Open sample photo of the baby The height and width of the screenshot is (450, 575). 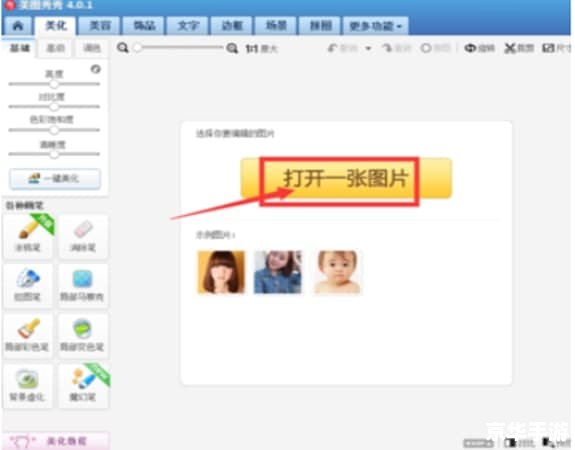coord(337,272)
